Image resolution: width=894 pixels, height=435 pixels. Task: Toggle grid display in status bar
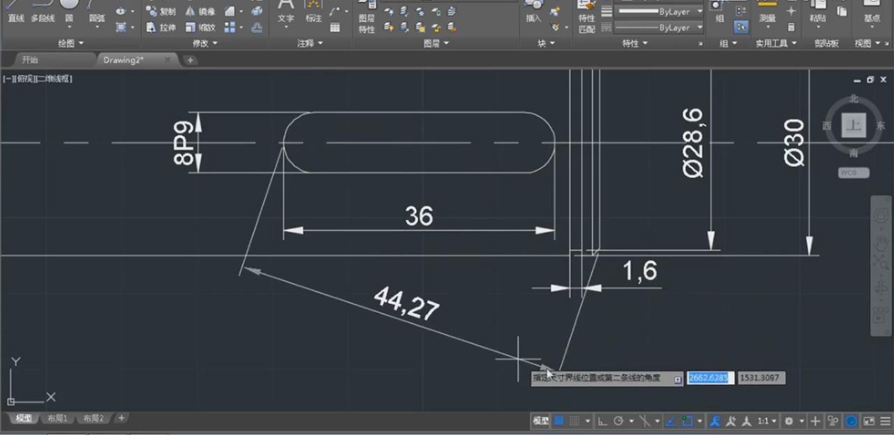point(559,421)
